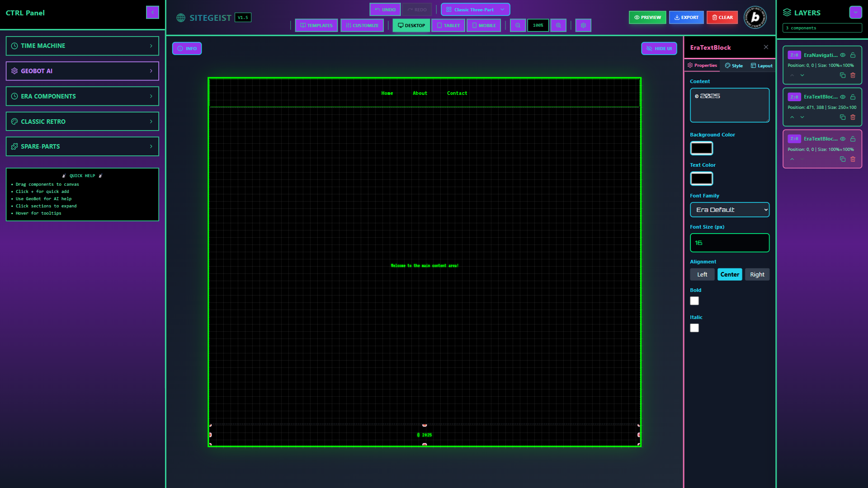The height and width of the screenshot is (488, 868).
Task: Open the toolbar settings gear icon
Action: (x=583, y=25)
